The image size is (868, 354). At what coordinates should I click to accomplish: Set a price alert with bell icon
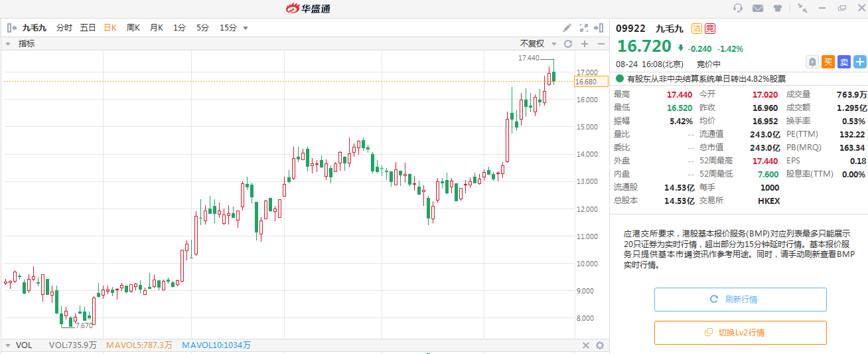coord(812,62)
